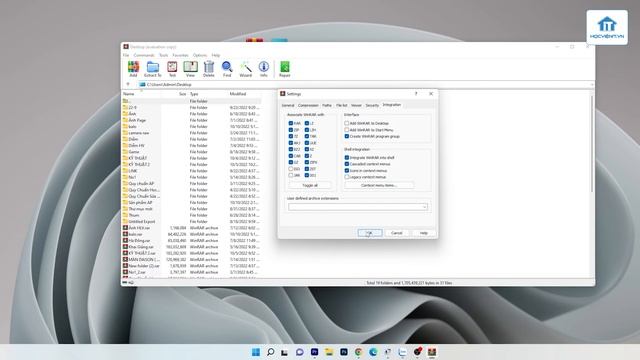Select the Hà Đông.rar archive icon
This screenshot has height=360, width=640.
point(125,240)
